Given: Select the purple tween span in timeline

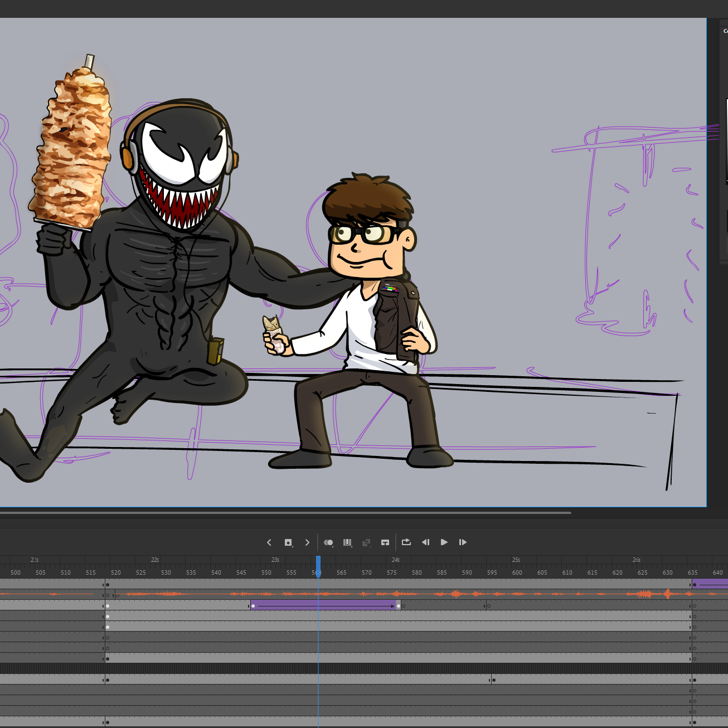Looking at the screenshot, I should (x=323, y=605).
